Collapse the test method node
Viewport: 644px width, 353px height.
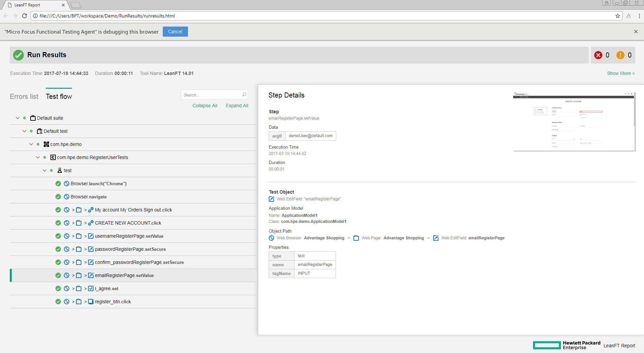(44, 170)
